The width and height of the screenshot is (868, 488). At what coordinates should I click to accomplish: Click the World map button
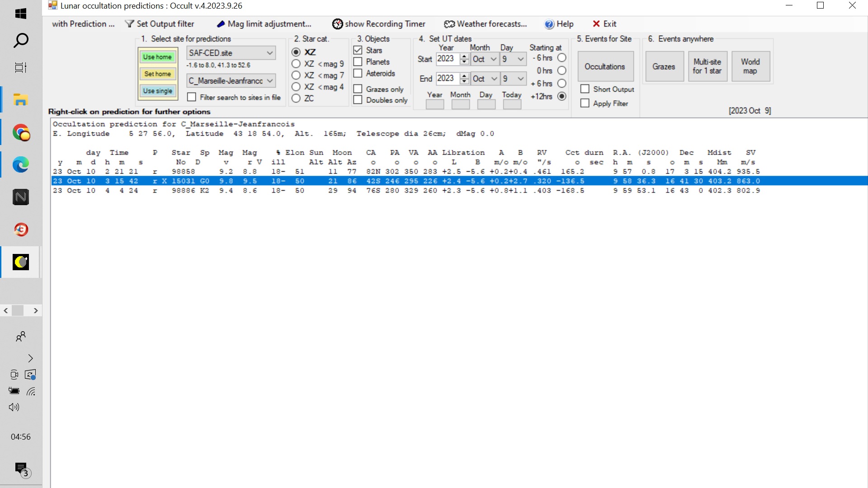click(750, 66)
